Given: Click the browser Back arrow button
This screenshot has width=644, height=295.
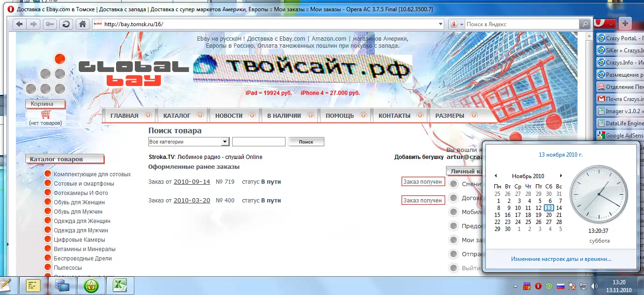Looking at the screenshot, I should point(19,24).
